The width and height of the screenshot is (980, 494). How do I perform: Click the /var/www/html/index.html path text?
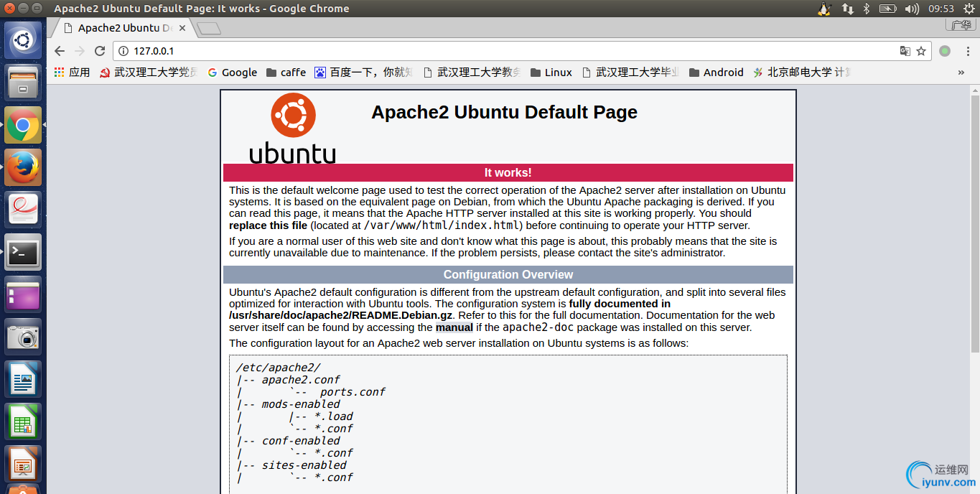coord(443,225)
